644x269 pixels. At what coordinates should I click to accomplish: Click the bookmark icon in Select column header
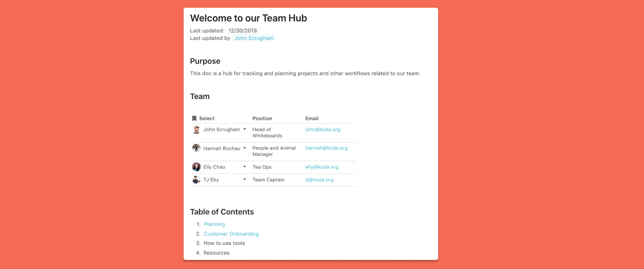click(195, 119)
